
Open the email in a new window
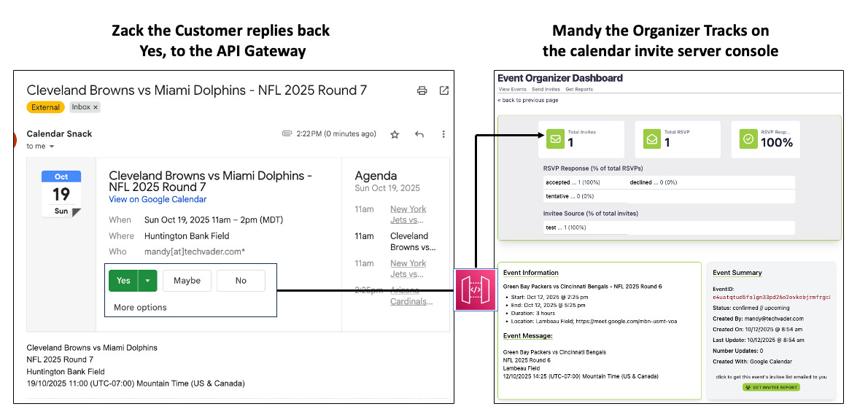pyautogui.click(x=444, y=90)
